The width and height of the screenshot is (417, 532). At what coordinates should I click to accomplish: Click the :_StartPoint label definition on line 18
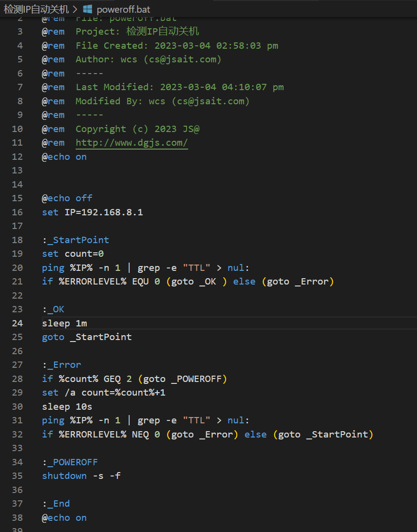(76, 240)
